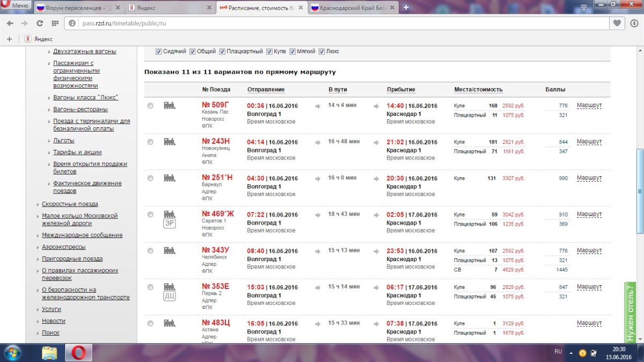Reload the page with the refresh icon
Viewport: 644px width, 362px height.
coord(39,23)
